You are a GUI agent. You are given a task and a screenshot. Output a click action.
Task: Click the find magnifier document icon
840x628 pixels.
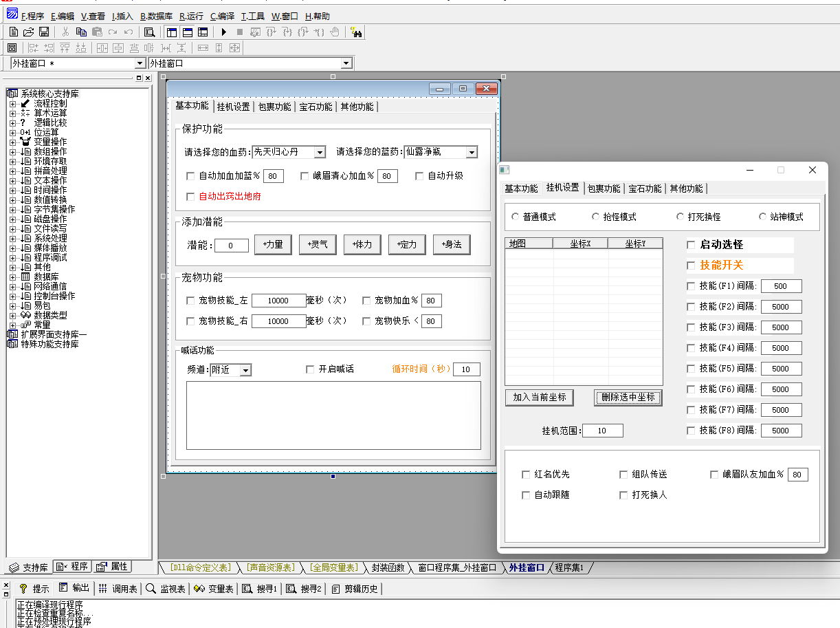149,32
